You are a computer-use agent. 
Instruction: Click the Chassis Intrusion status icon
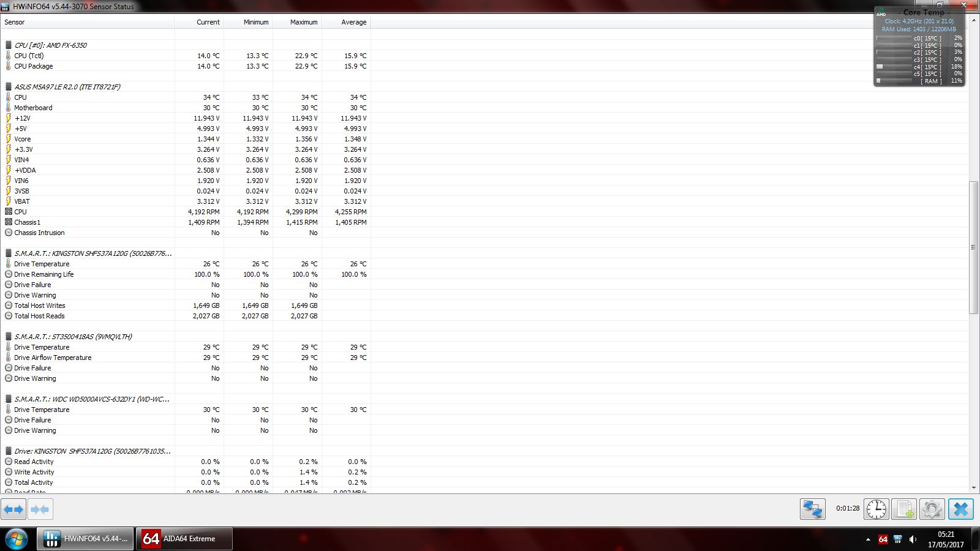pyautogui.click(x=9, y=233)
